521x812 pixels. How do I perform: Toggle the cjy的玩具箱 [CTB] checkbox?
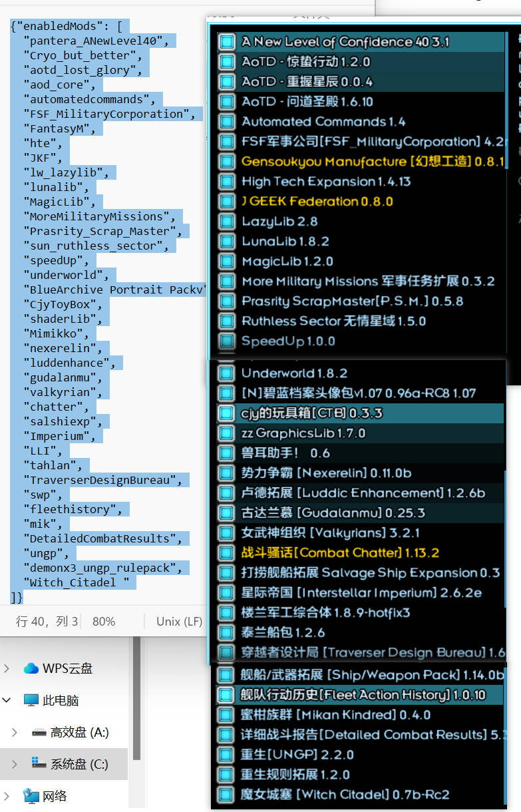pos(227,413)
